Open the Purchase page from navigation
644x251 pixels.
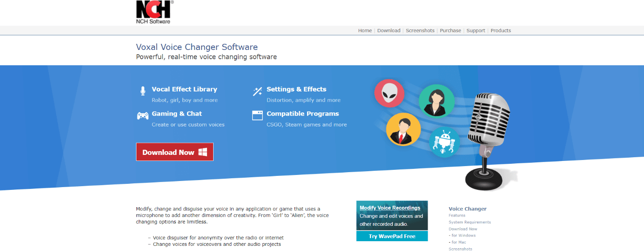click(x=451, y=31)
